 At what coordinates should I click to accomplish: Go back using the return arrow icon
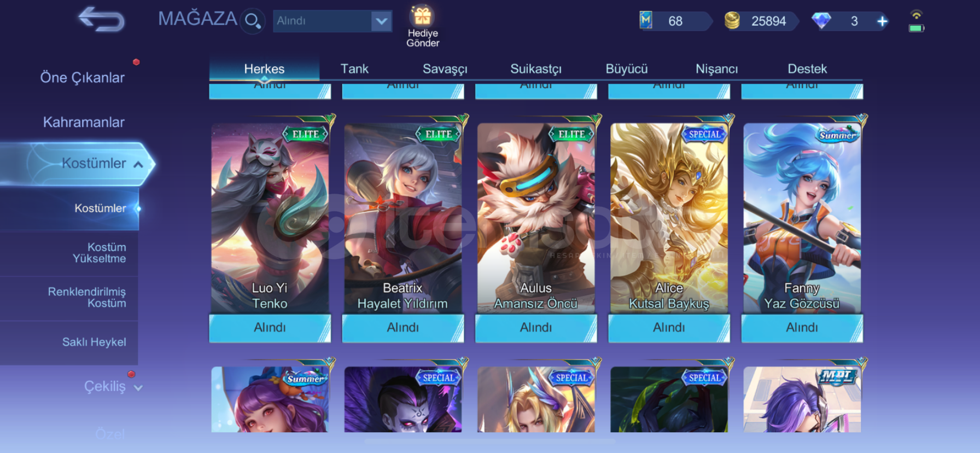[x=102, y=20]
